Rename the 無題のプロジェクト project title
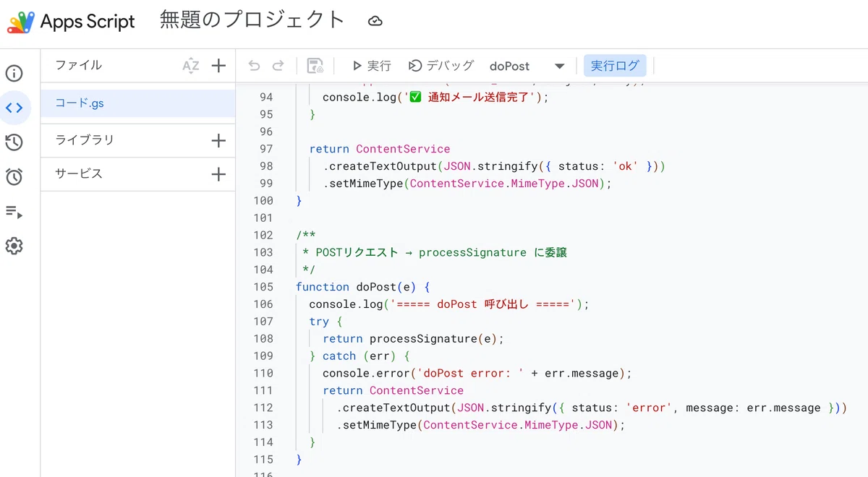 [x=252, y=20]
